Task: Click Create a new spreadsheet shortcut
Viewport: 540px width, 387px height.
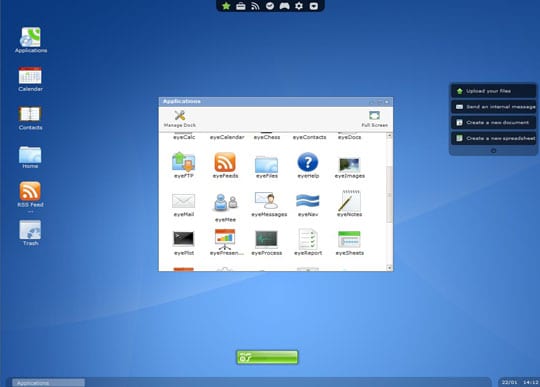Action: coord(494,138)
